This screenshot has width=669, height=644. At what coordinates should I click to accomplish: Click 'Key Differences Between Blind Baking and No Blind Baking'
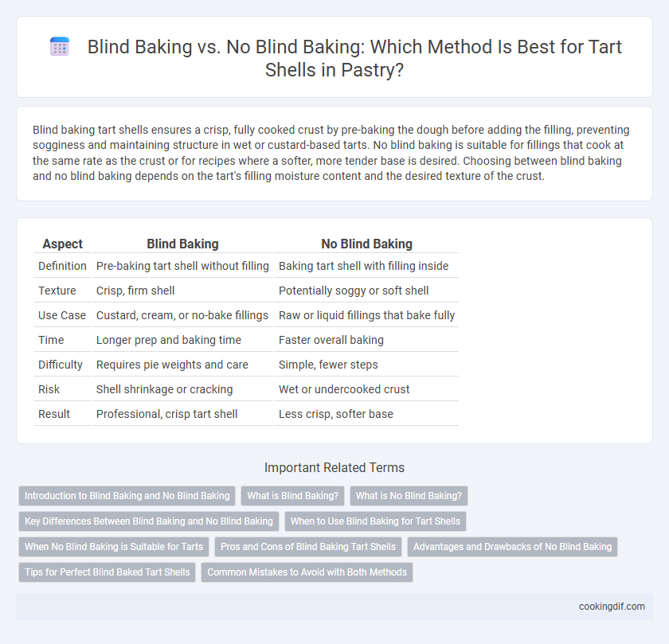click(x=149, y=521)
